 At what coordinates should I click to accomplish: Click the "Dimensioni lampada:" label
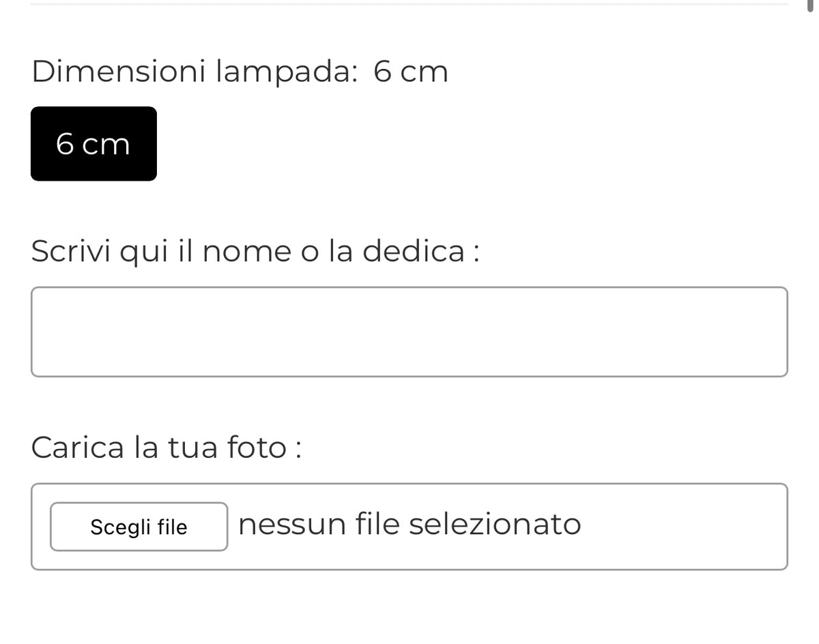pos(195,72)
